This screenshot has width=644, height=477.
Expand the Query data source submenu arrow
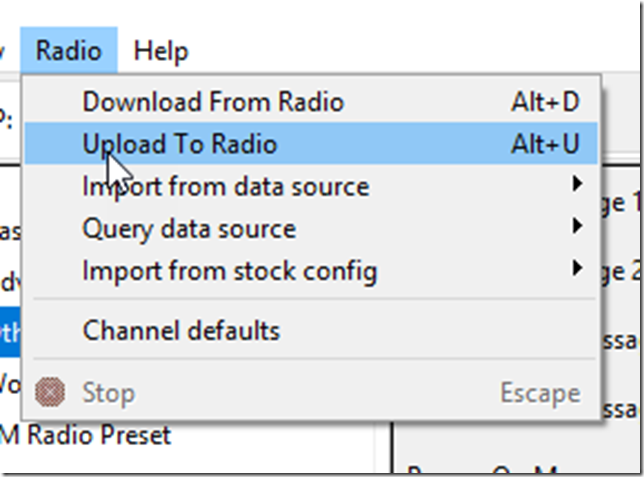[577, 228]
